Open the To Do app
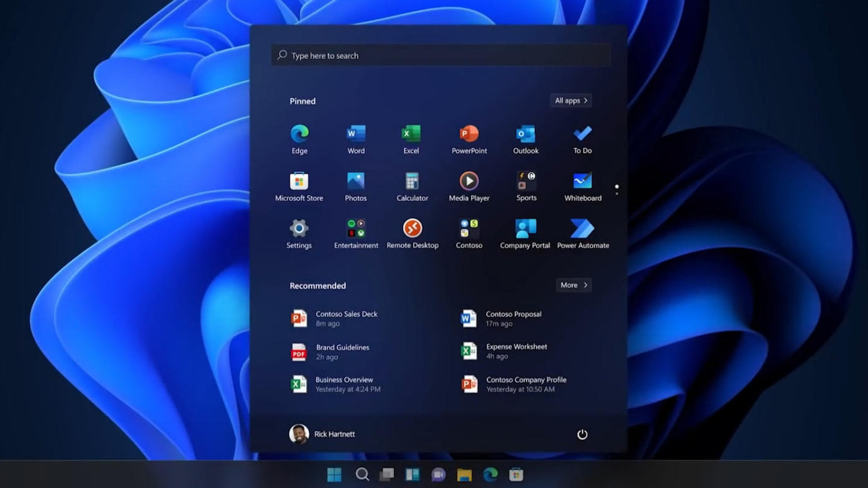This screenshot has height=488, width=868. (582, 134)
